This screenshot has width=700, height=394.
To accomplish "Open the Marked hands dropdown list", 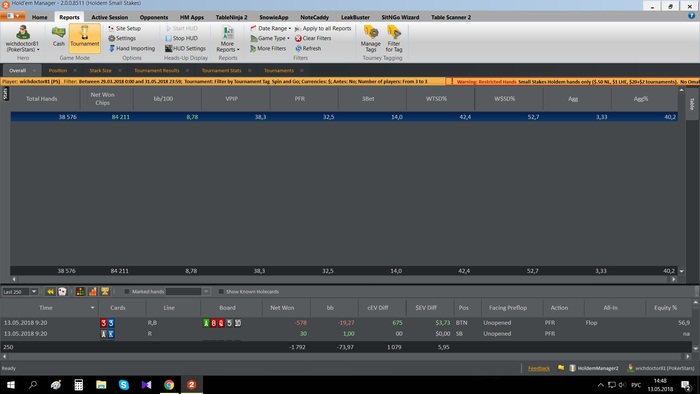I will pyautogui.click(x=206, y=291).
